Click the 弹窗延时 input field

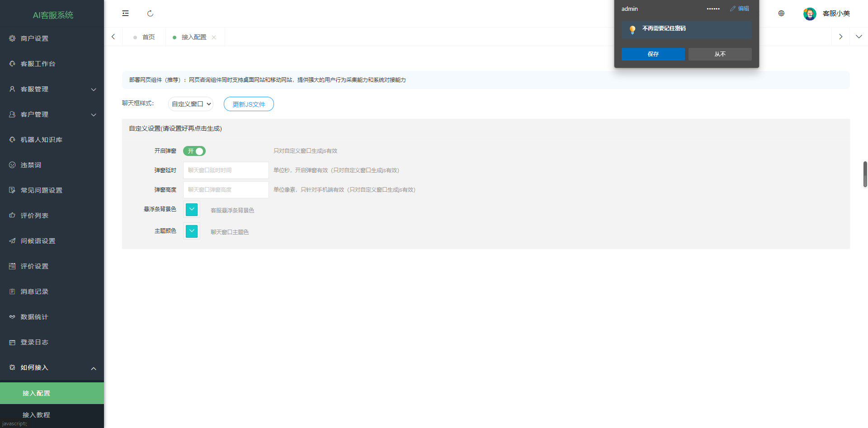tap(226, 170)
